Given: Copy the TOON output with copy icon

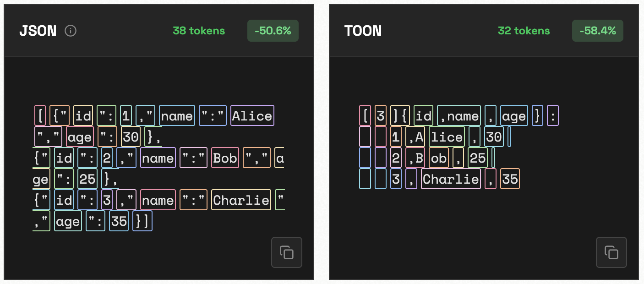Looking at the screenshot, I should click(611, 252).
